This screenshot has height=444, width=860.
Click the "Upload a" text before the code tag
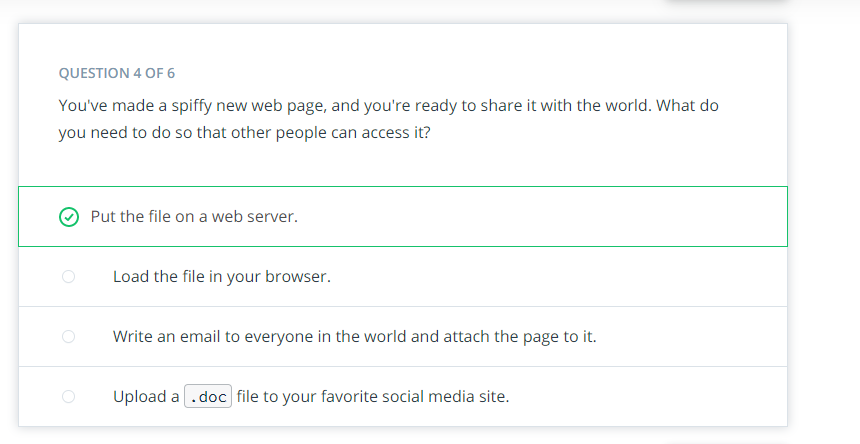point(146,396)
